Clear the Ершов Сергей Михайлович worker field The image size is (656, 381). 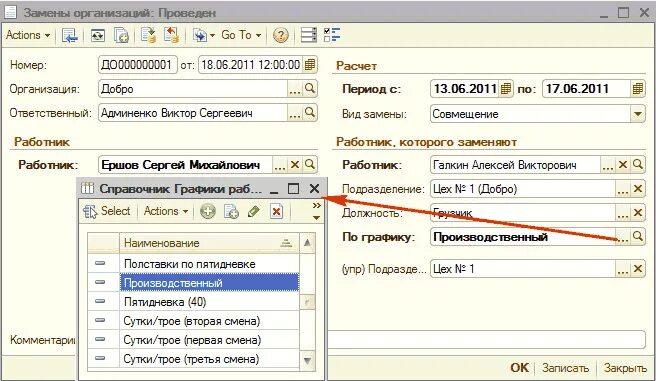(x=295, y=165)
